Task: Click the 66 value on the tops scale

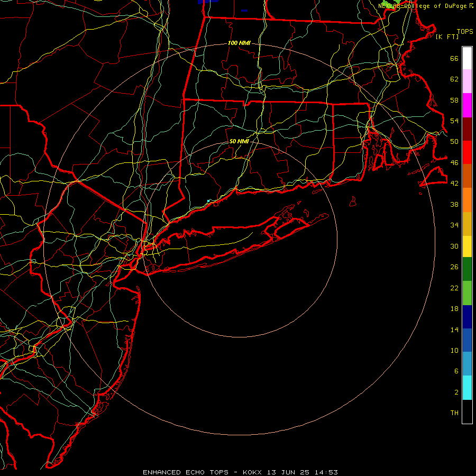Action: 454,58
